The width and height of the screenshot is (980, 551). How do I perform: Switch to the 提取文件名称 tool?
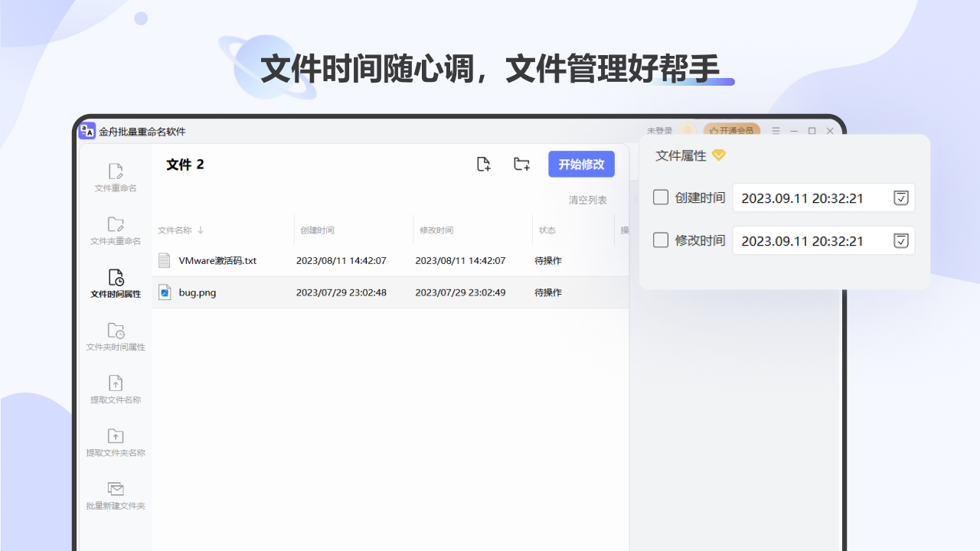click(115, 390)
